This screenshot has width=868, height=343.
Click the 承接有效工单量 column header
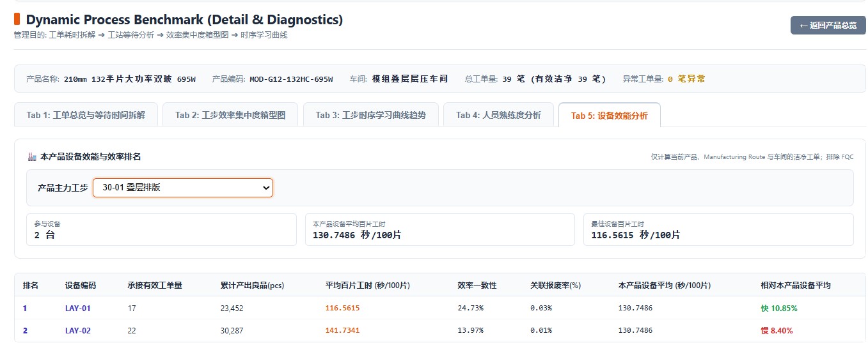[x=155, y=286]
